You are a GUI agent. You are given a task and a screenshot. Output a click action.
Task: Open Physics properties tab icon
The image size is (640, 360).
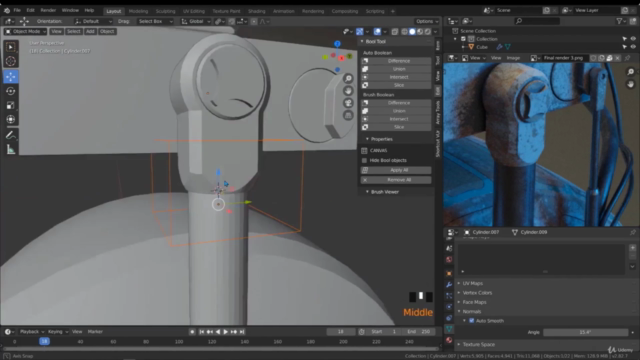449,307
